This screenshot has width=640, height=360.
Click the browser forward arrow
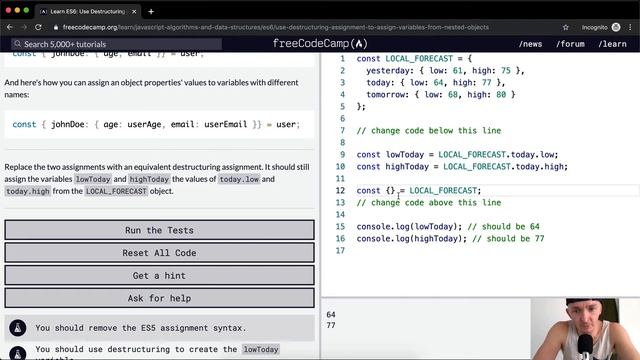pyautogui.click(x=24, y=27)
